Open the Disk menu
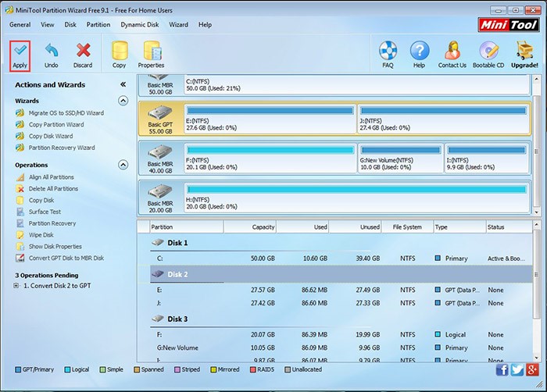The image size is (547, 392). pos(70,25)
